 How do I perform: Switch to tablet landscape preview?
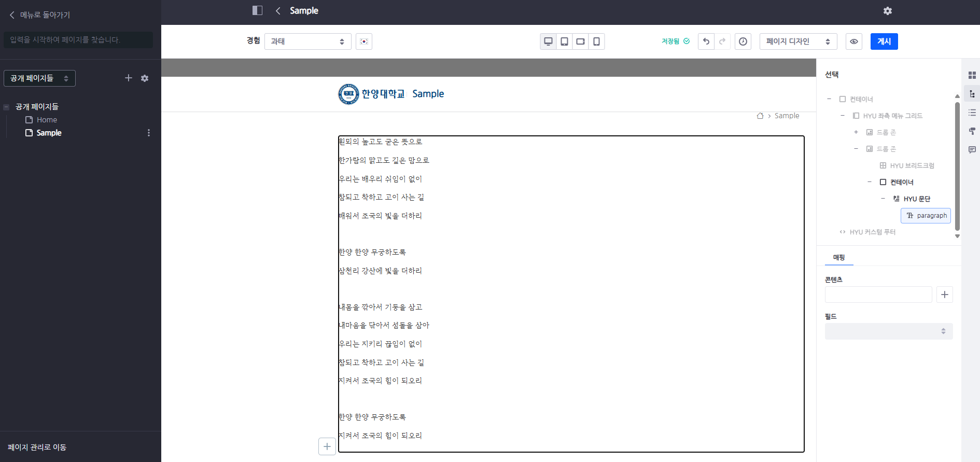[580, 41]
